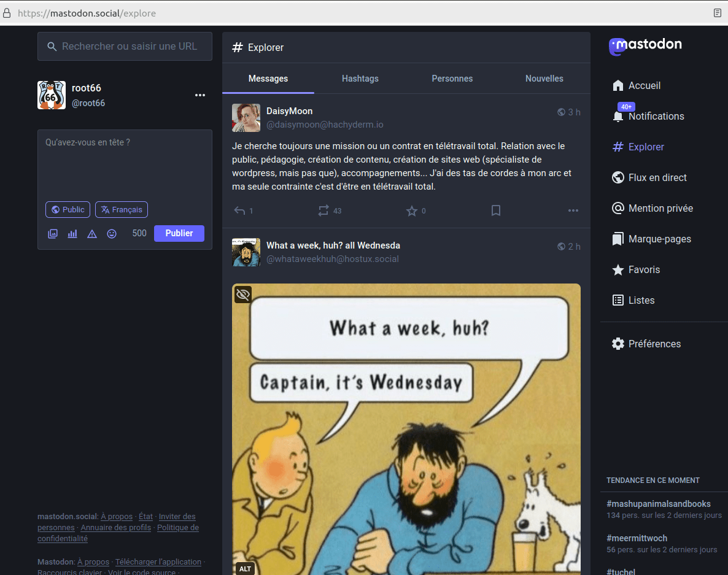Switch to the Personnes tab
This screenshot has height=575, width=728.
[452, 79]
